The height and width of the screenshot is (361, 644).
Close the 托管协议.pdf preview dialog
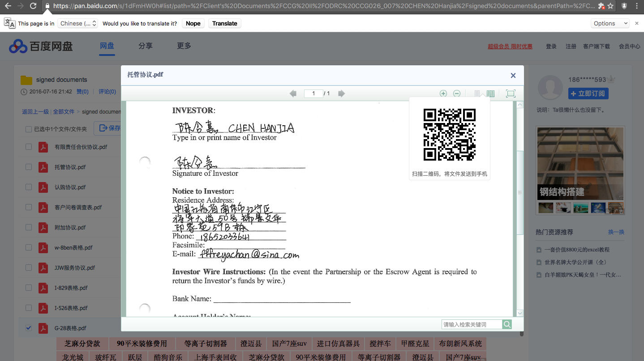point(513,76)
